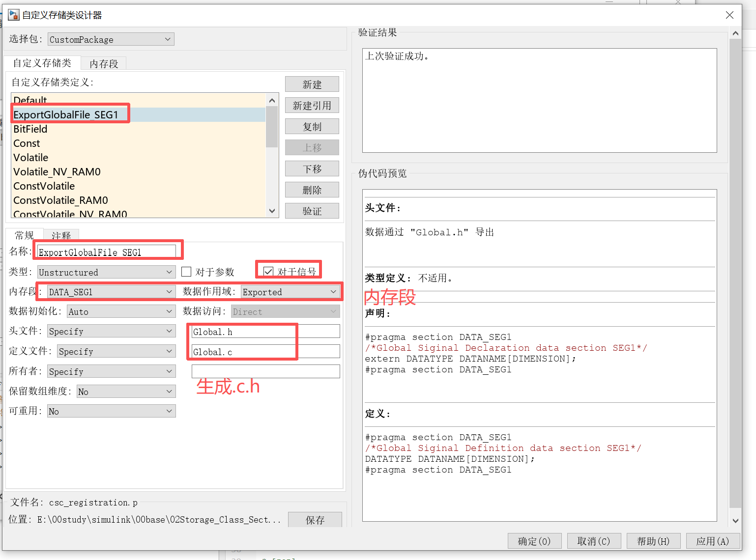The image size is (756, 560).
Task: Select the 常规 tab
Action: (x=25, y=235)
